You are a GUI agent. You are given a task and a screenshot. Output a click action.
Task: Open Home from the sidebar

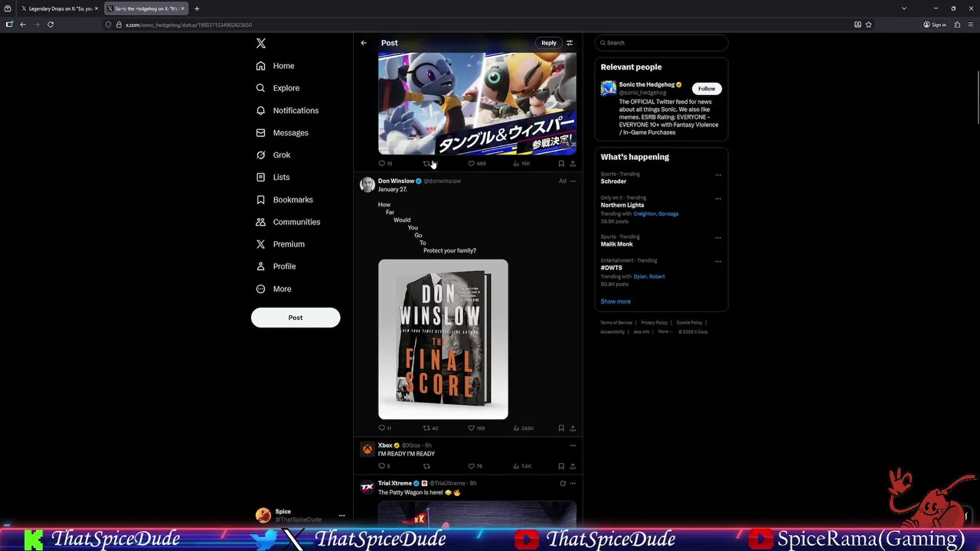click(x=276, y=66)
